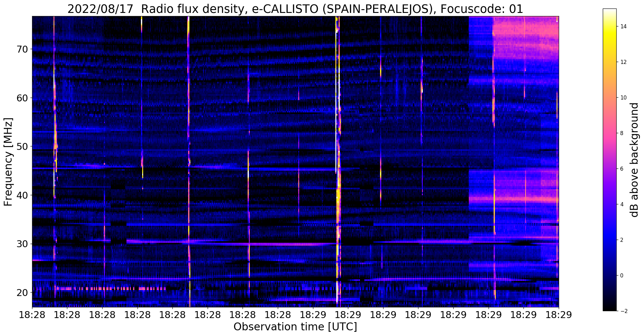This screenshot has width=644, height=336.
Task: Click the 60 MHz frequency tick label
Action: click(x=23, y=98)
